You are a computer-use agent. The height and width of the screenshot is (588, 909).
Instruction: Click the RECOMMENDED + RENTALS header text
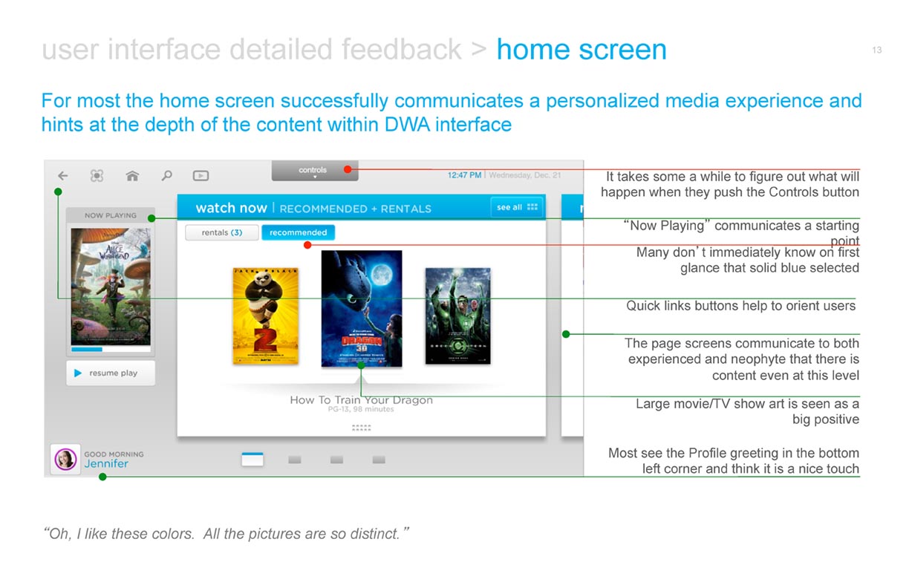click(x=355, y=209)
